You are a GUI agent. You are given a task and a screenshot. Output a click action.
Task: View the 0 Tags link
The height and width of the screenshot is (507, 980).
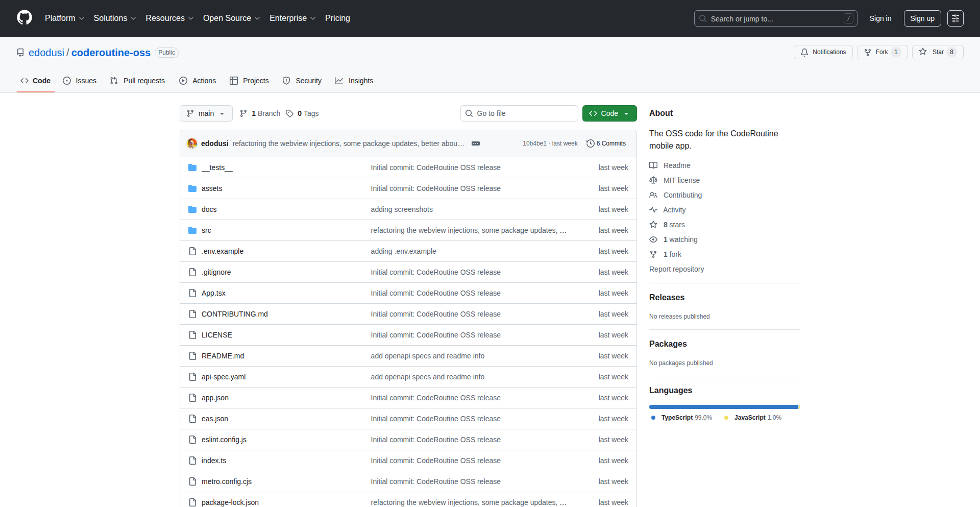[302, 113]
